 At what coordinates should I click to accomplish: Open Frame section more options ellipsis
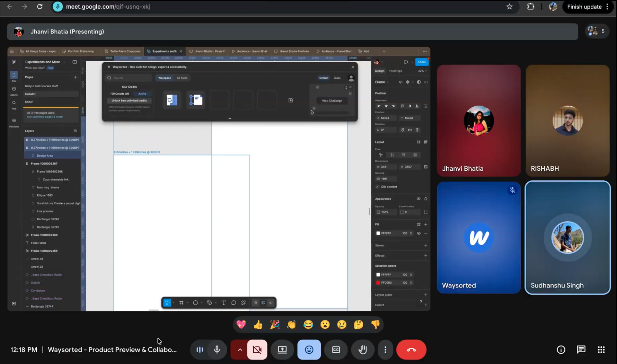[x=426, y=82]
